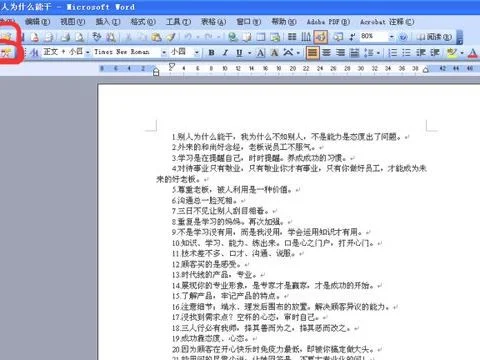Open the underline style dropdown arrow

coord(249,53)
